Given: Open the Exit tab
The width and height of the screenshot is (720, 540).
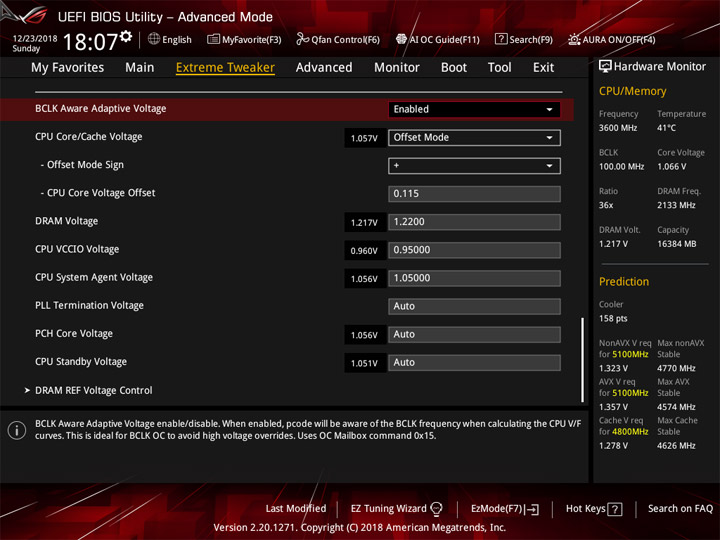Looking at the screenshot, I should point(543,68).
